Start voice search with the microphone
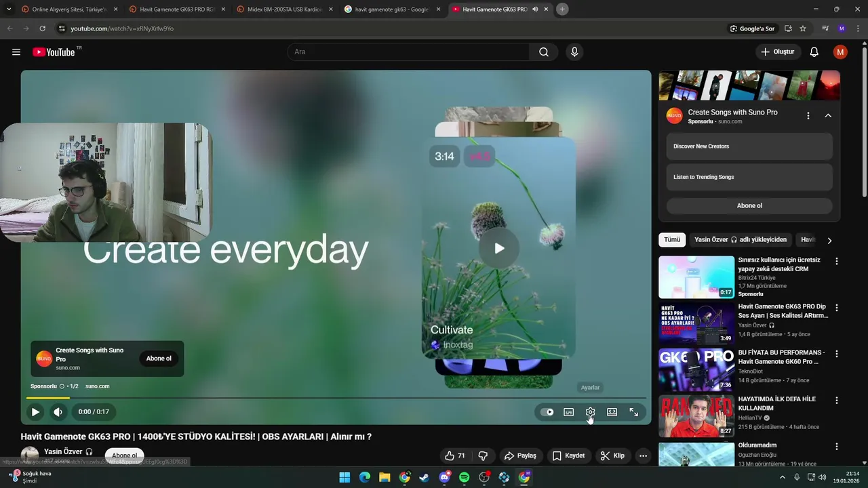Viewport: 868px width, 488px height. [x=574, y=52]
